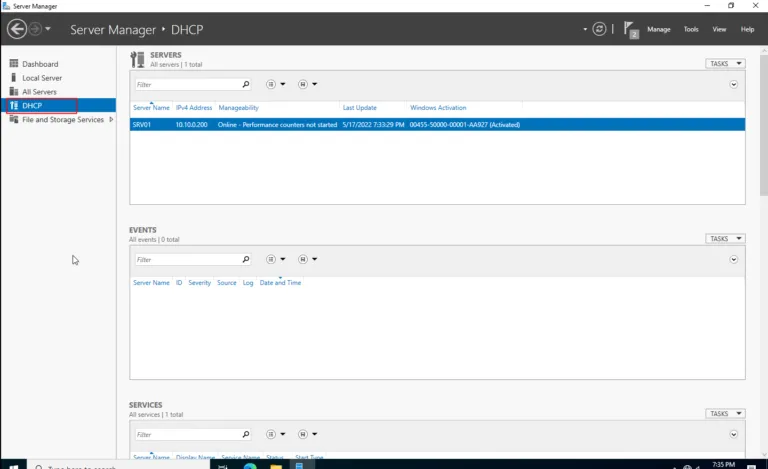Screen dimensions: 768x469
Task: Click the taskbar clock showing 7:35 PM
Action: click(x=723, y=465)
